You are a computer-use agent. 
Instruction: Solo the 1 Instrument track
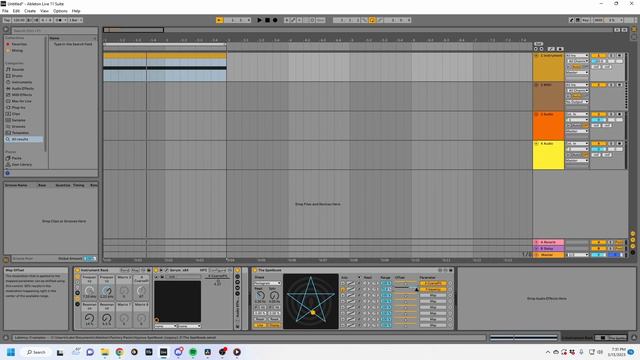[x=611, y=56]
